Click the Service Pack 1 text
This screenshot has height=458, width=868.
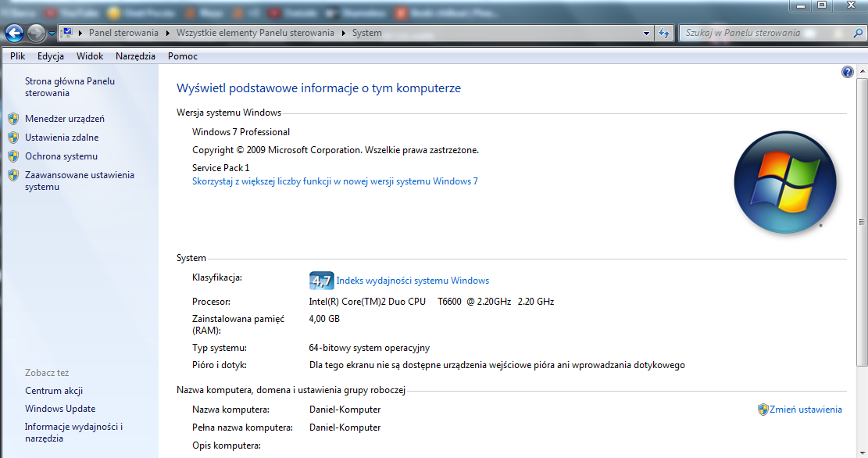pyautogui.click(x=221, y=167)
